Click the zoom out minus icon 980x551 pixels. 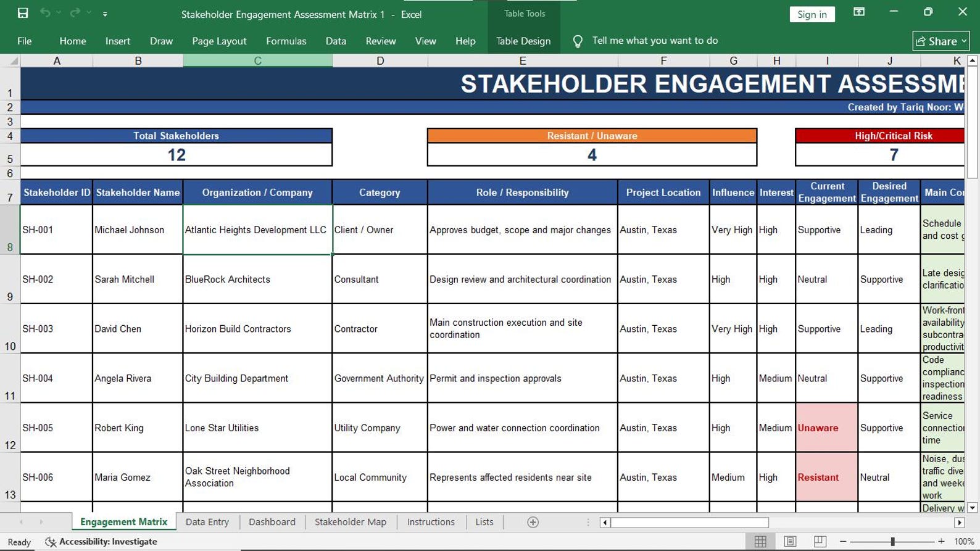pyautogui.click(x=843, y=541)
